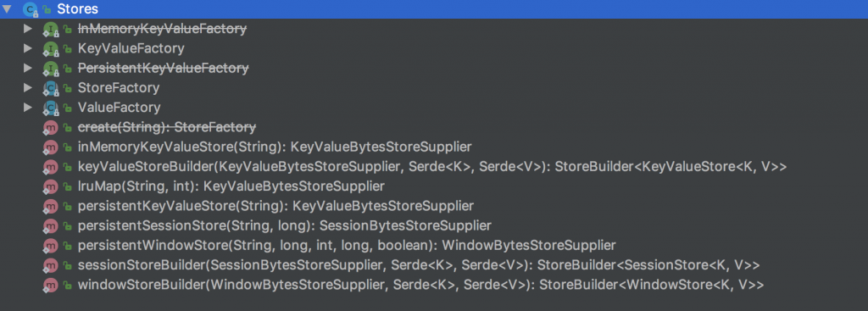
Task: Click the method icon for lruMap
Action: pyautogui.click(x=51, y=186)
